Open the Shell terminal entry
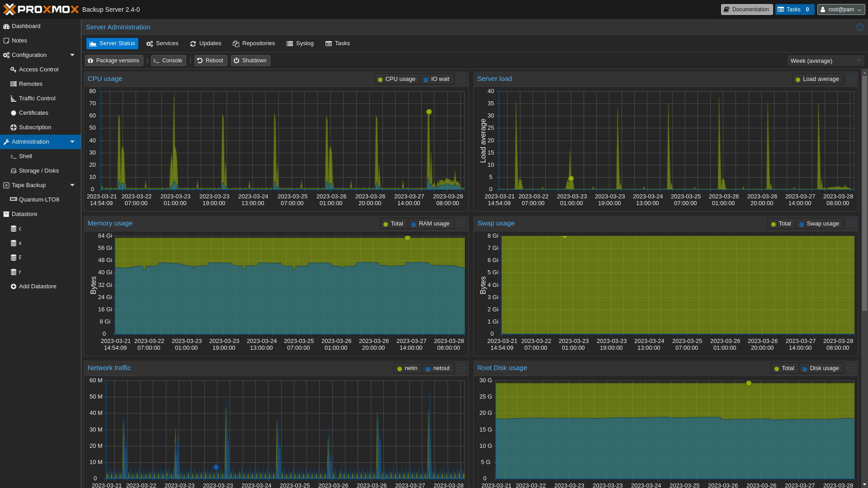The width and height of the screenshot is (868, 488). (x=25, y=156)
